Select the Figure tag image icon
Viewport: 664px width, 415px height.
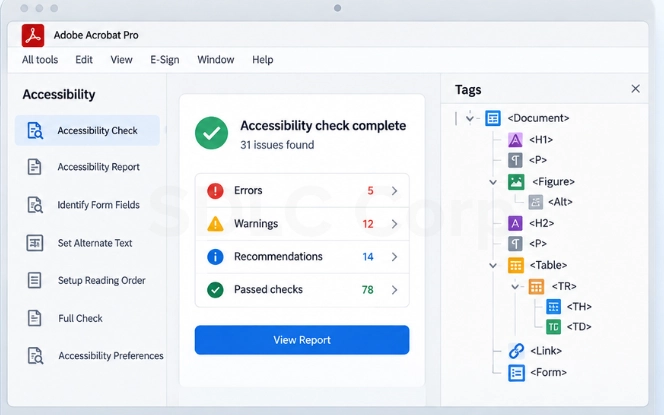click(x=516, y=182)
